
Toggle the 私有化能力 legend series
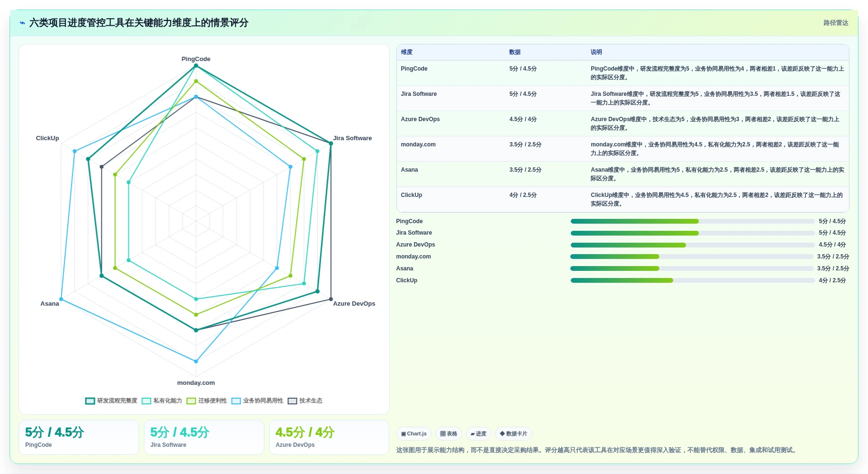[x=162, y=401]
